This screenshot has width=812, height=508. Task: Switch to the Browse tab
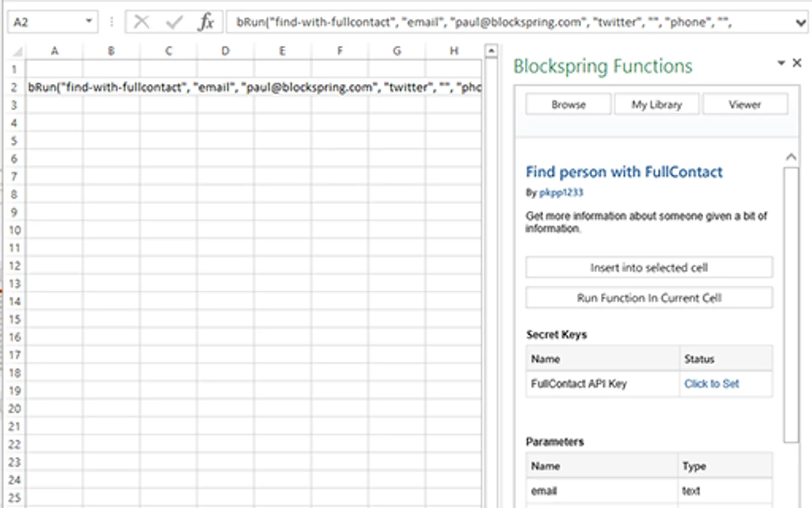[568, 105]
